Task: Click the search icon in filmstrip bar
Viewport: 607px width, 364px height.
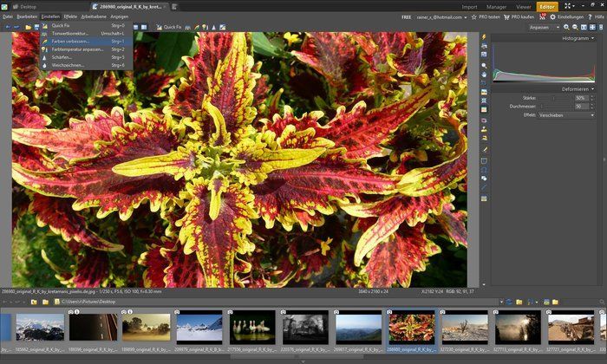Action: tap(602, 302)
